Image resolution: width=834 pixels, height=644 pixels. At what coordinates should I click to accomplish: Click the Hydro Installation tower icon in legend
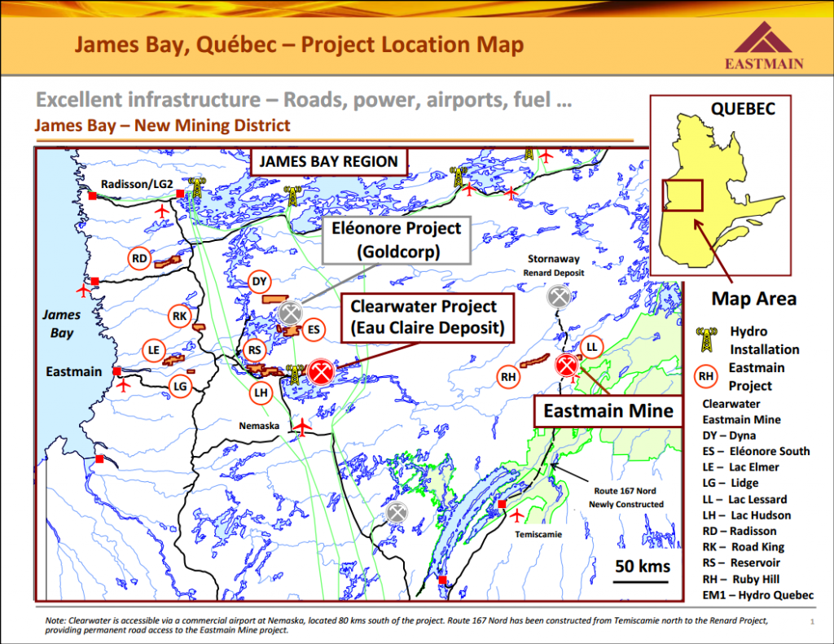click(x=706, y=340)
